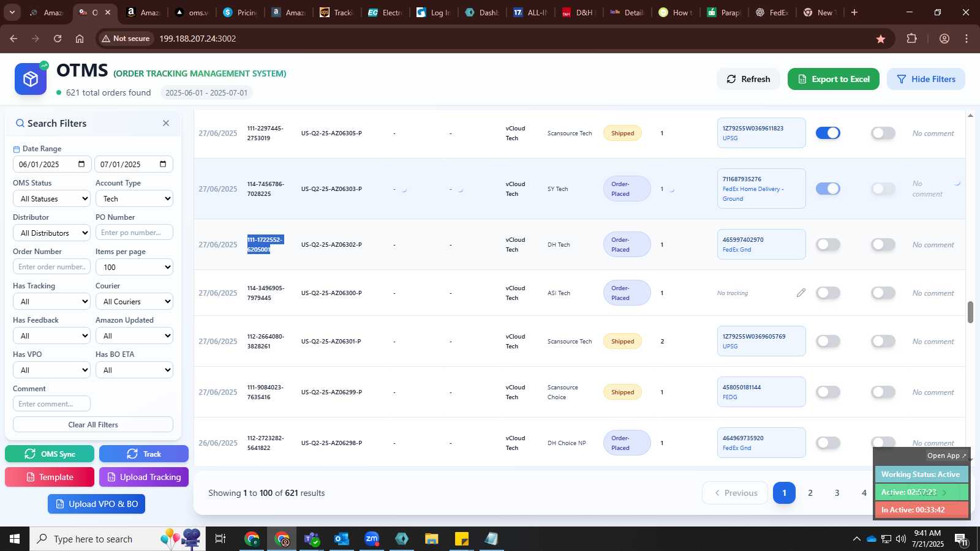Enable first toggle for tracking 458050181144
Screen dimensions: 980x551
(x=828, y=392)
